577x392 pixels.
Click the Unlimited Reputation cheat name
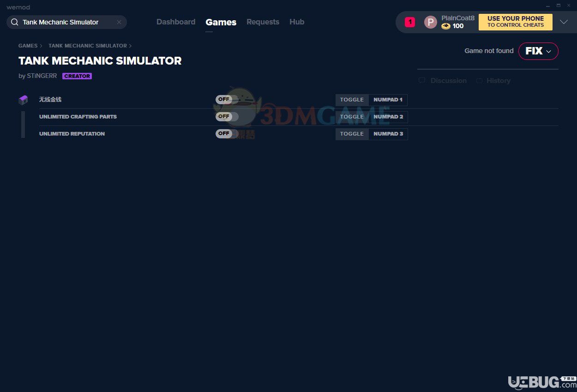coord(72,134)
